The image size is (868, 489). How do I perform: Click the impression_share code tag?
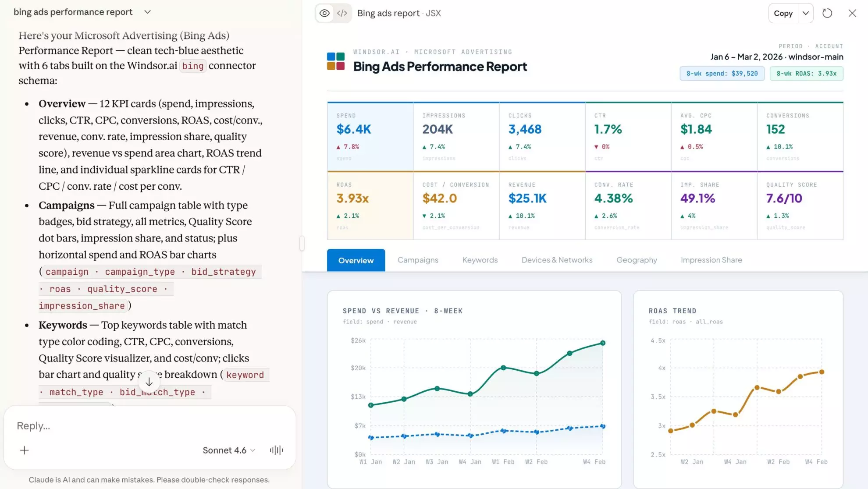coord(82,306)
